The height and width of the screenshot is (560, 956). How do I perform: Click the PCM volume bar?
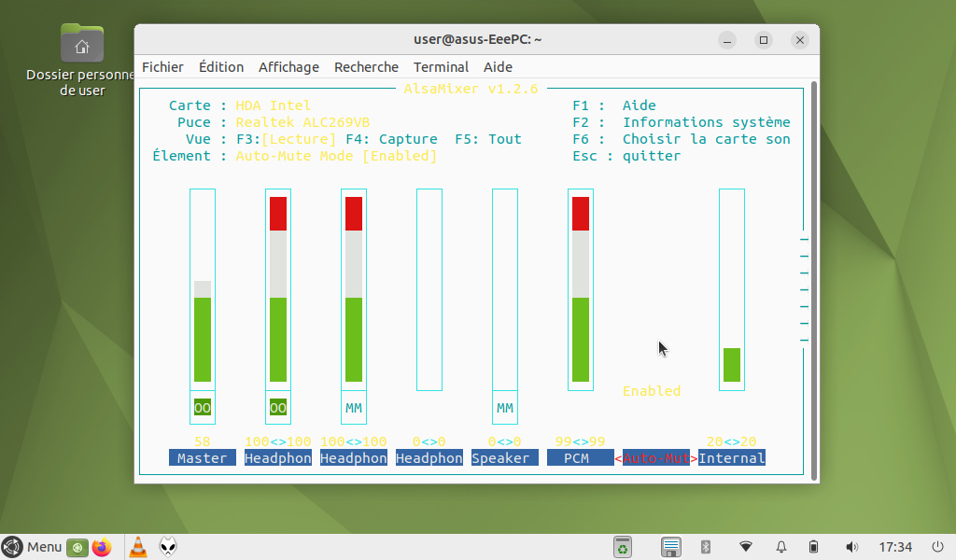[x=581, y=289]
